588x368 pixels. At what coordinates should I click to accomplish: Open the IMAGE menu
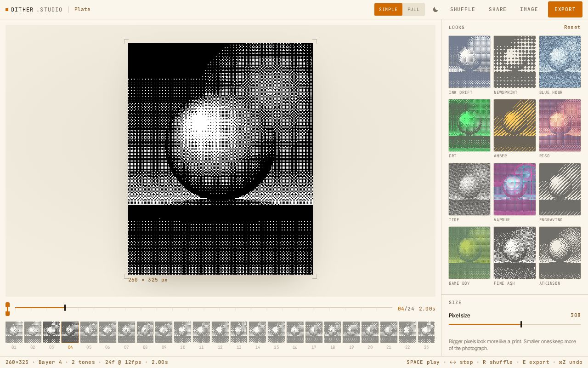(x=529, y=10)
